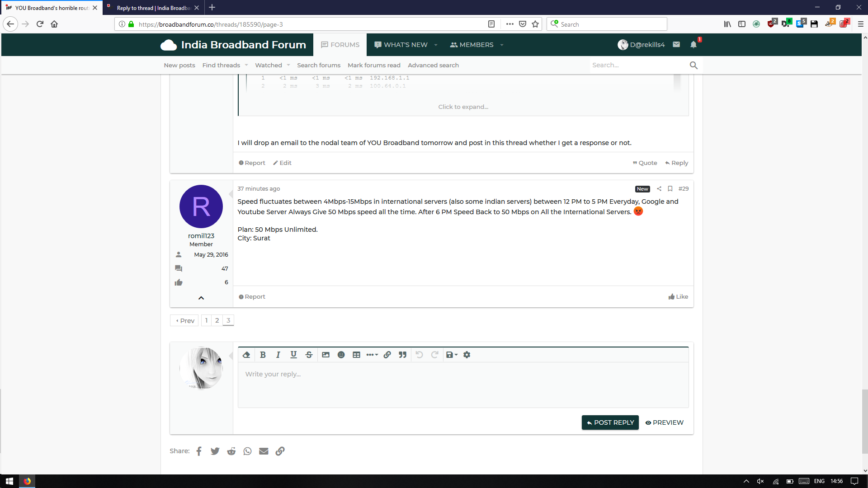This screenshot has width=868, height=488.
Task: Expand Watched dropdown arrow
Action: (x=288, y=66)
